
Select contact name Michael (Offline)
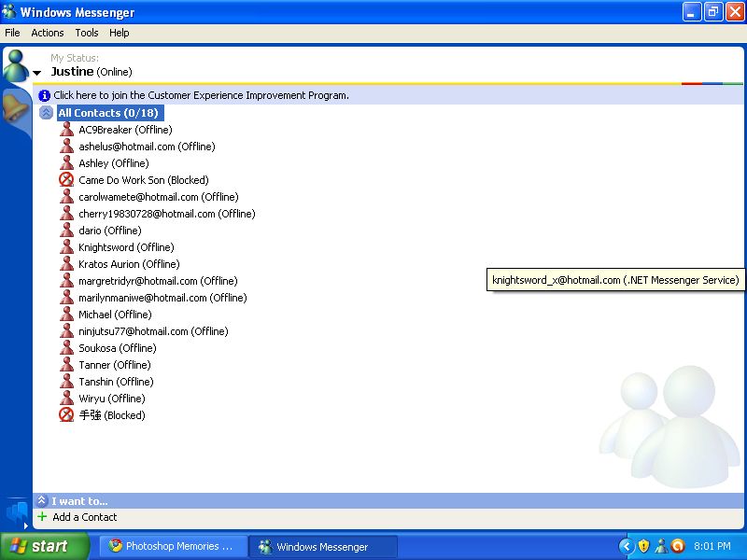[115, 315]
